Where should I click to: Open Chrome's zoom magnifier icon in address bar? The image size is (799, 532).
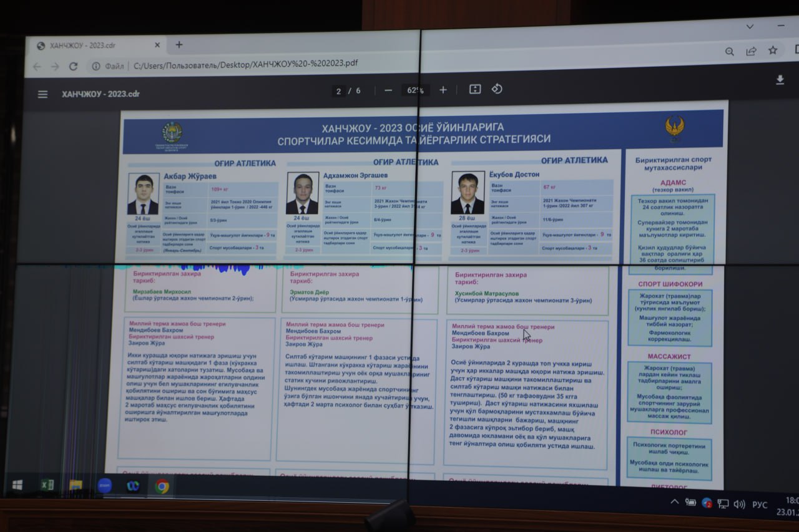[729, 52]
